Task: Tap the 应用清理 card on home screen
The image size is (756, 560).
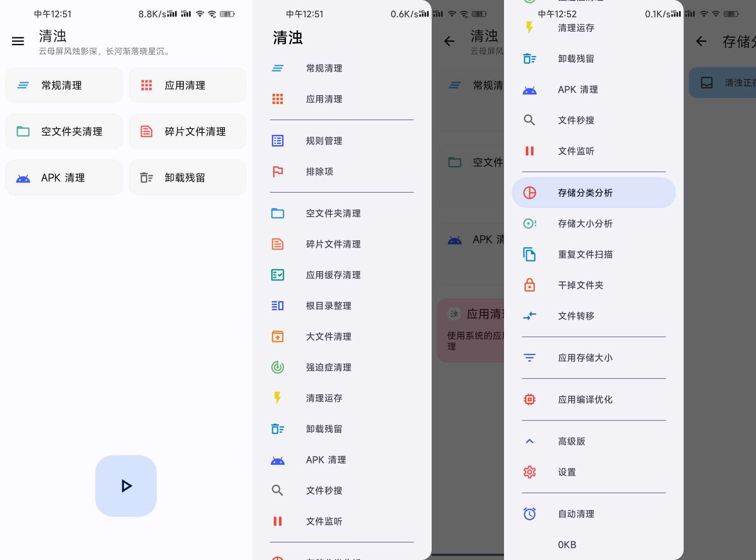Action: click(188, 85)
